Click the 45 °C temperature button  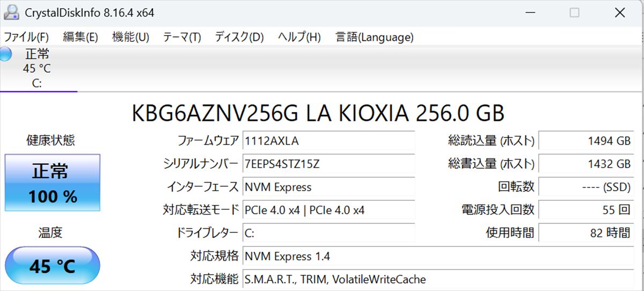pos(53,266)
